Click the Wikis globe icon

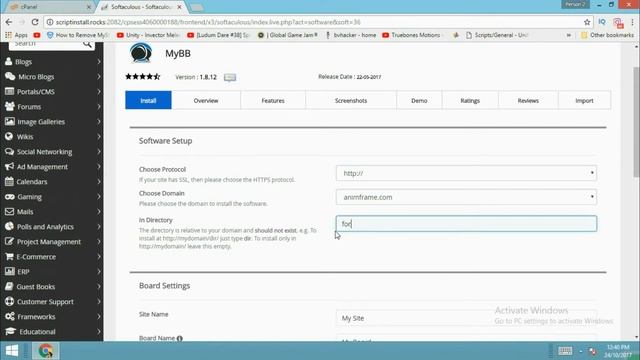point(9,137)
